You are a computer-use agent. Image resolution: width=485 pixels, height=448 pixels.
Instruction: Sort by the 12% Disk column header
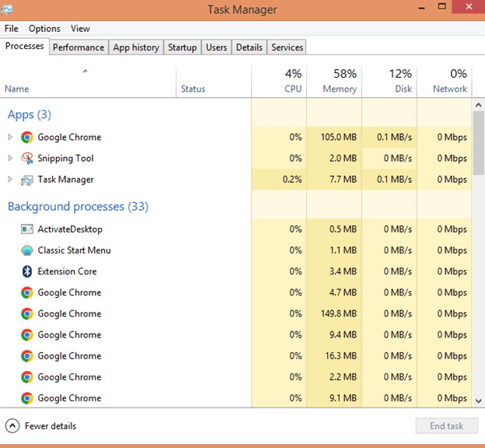[389, 82]
